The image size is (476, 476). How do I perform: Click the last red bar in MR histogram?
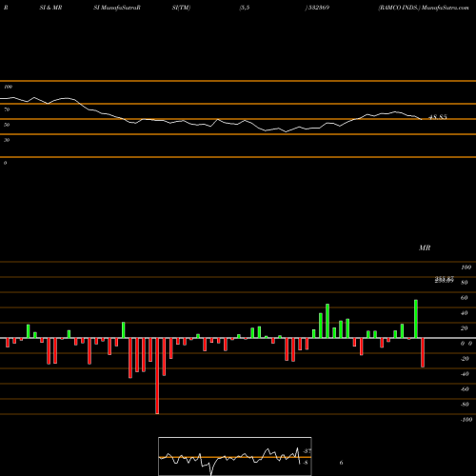(x=423, y=352)
